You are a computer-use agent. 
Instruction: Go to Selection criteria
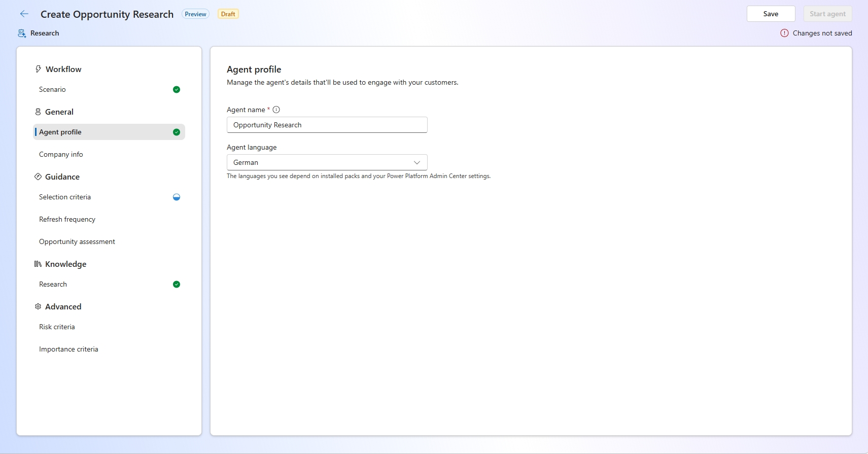pos(109,197)
